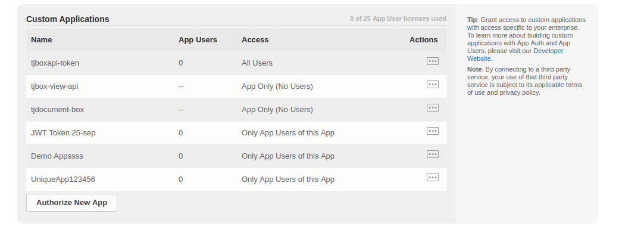Click the Custom Applications heading
Viewport: 644px width, 226px height.
[x=68, y=19]
